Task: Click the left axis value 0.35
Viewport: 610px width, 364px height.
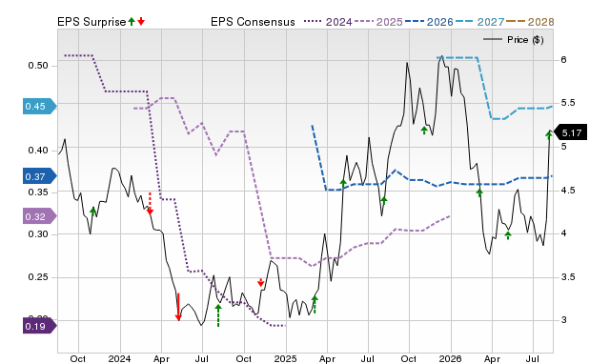Action: point(38,192)
